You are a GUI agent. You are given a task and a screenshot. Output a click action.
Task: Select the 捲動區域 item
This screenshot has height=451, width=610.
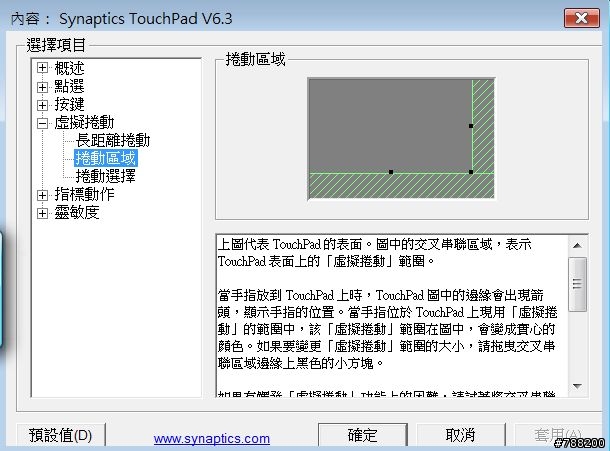[105, 158]
